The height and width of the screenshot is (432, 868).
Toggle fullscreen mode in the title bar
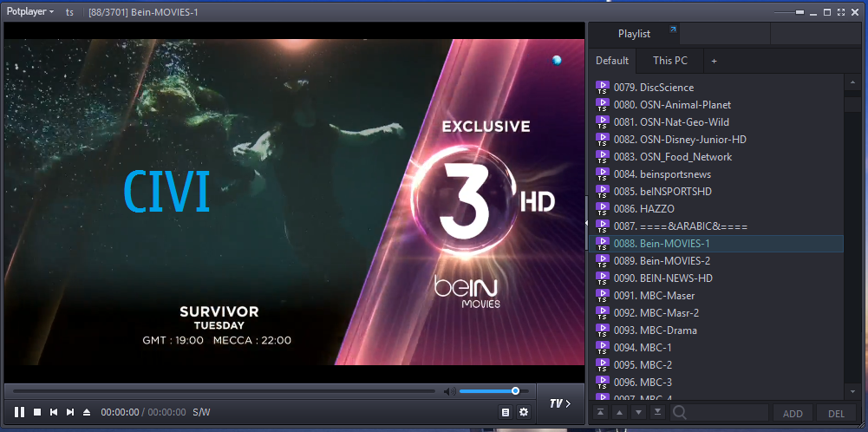pos(840,12)
